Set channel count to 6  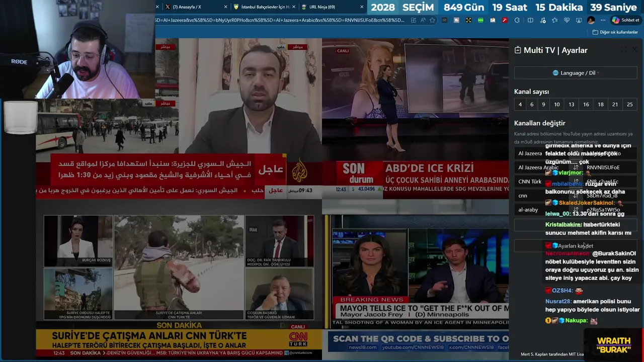[x=532, y=105]
